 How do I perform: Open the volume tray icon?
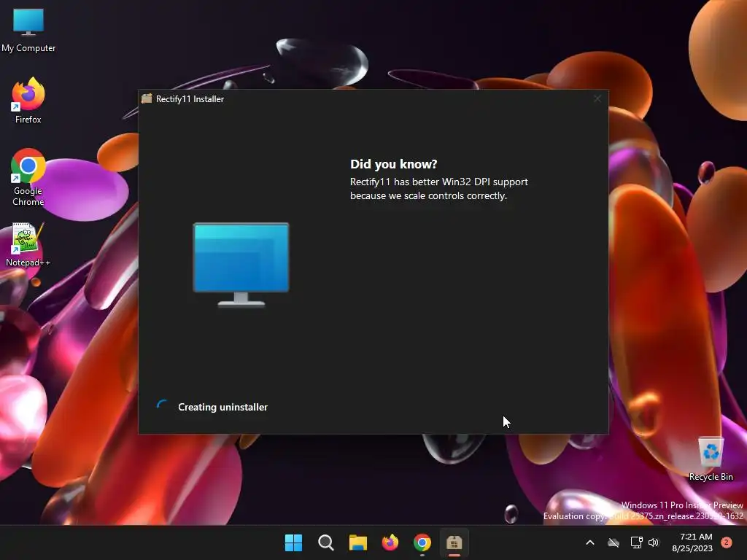654,542
